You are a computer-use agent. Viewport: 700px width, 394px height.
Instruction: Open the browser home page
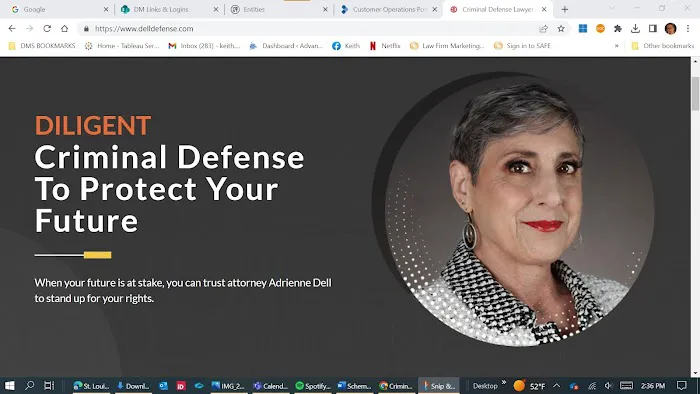pos(65,29)
